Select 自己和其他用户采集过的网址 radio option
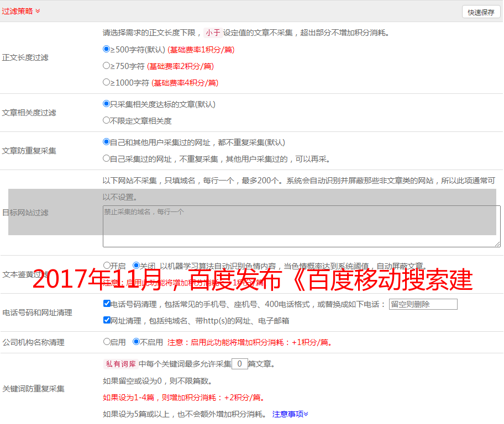 pos(106,142)
